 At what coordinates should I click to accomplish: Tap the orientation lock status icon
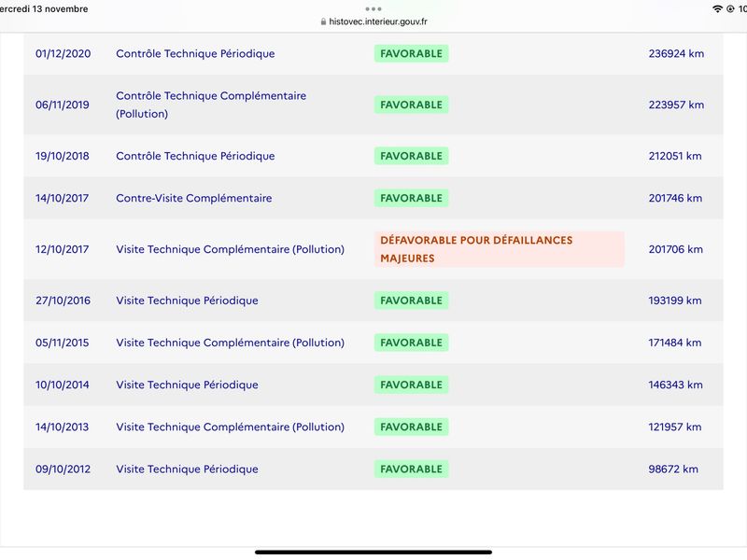[x=730, y=9]
